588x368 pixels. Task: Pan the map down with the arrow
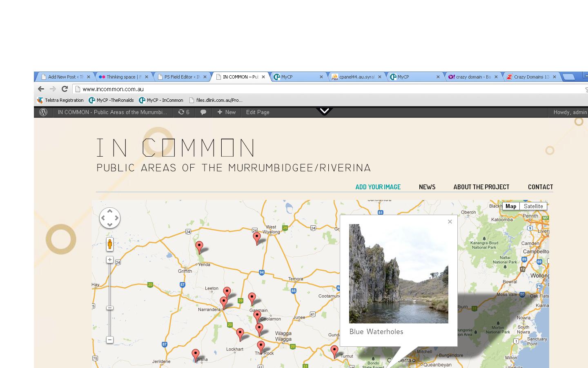(x=110, y=225)
